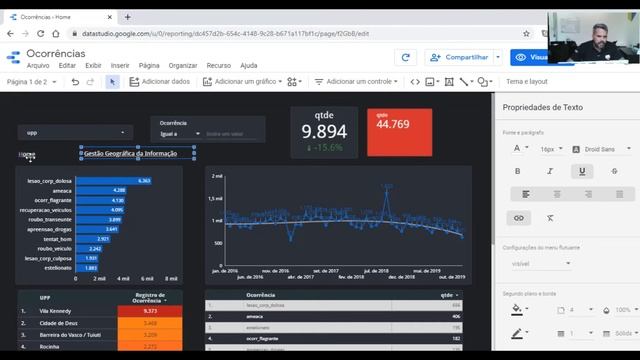Open the Exibir menu
640x360 pixels.
93,65
